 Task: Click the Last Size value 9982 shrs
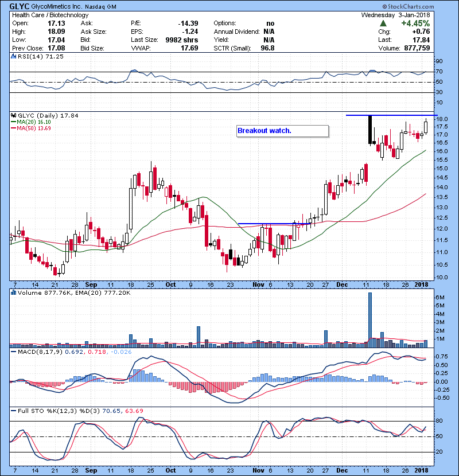coord(182,40)
